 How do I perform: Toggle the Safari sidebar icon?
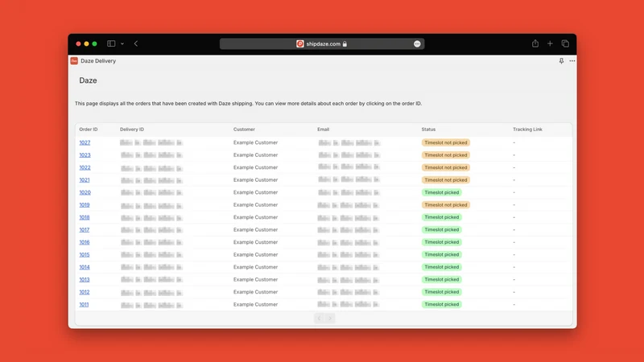pyautogui.click(x=111, y=43)
